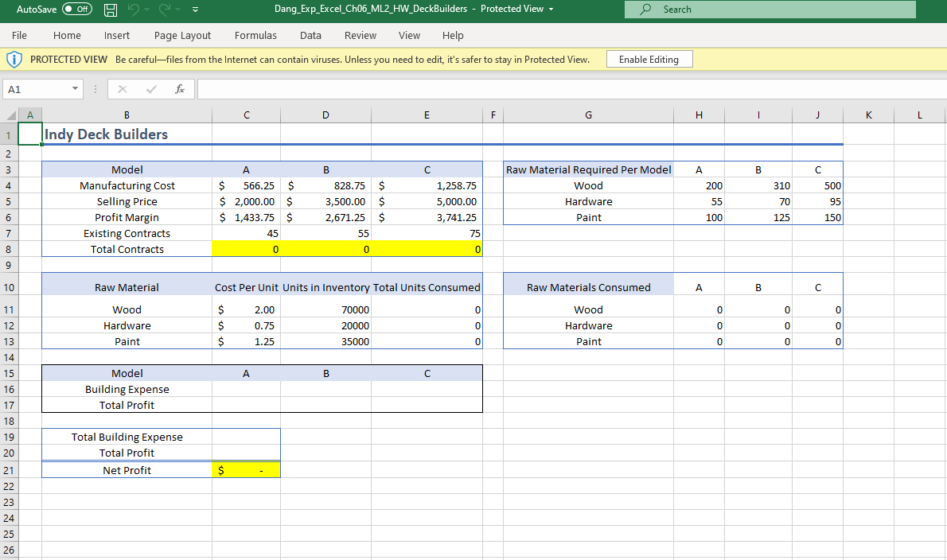The image size is (947, 560).
Task: Click the Save icon on Quick Access Toolbar
Action: (x=110, y=9)
